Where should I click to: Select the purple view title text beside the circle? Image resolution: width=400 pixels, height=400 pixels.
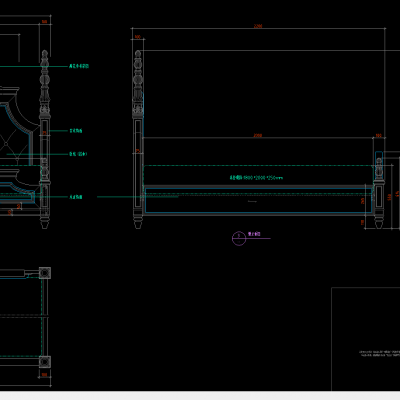[254, 234]
